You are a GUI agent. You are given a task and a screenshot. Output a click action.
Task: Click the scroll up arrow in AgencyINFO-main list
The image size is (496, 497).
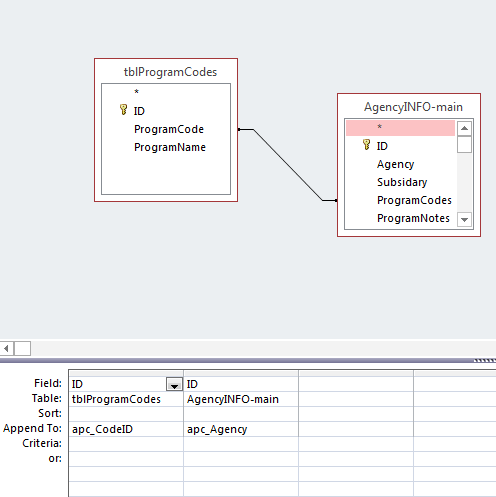(464, 128)
